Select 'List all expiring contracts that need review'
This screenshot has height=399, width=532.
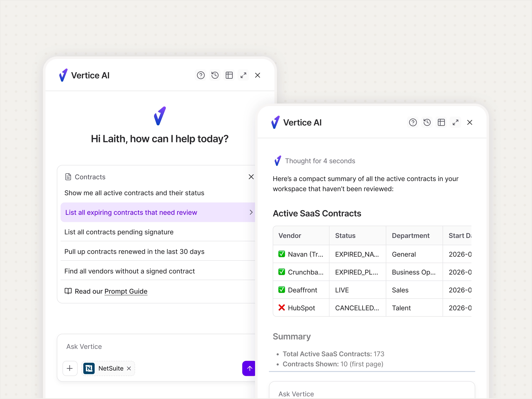158,212
